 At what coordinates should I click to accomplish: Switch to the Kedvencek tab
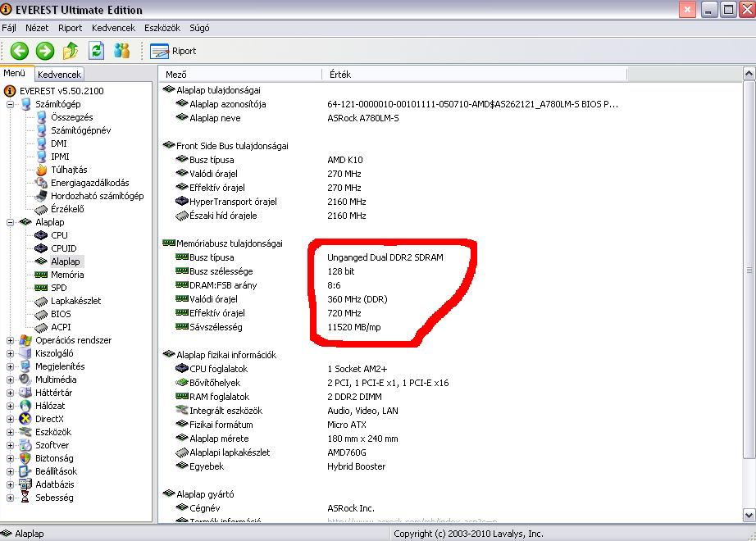tap(59, 75)
